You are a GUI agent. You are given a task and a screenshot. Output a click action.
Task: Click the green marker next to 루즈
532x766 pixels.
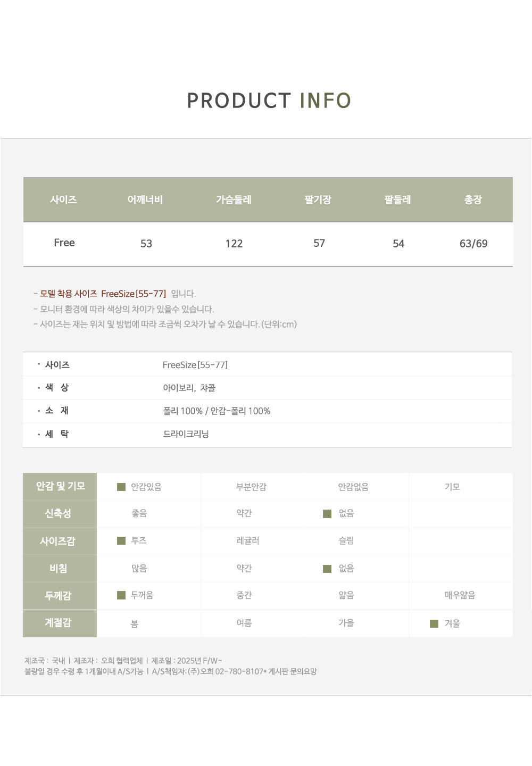coord(121,540)
